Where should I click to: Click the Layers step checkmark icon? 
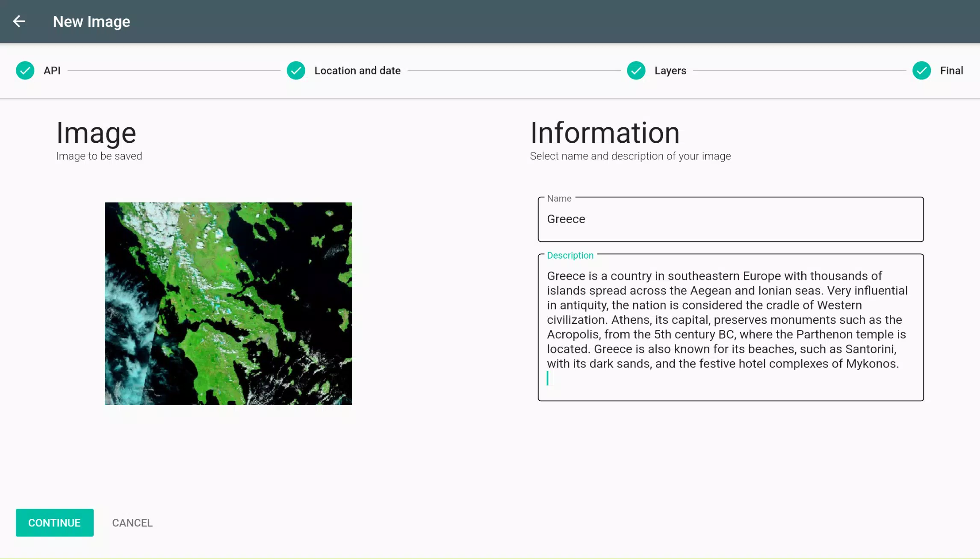tap(636, 71)
